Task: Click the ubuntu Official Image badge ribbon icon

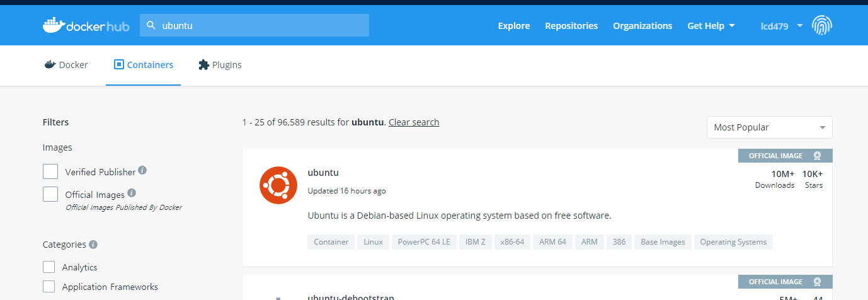Action: (817, 156)
